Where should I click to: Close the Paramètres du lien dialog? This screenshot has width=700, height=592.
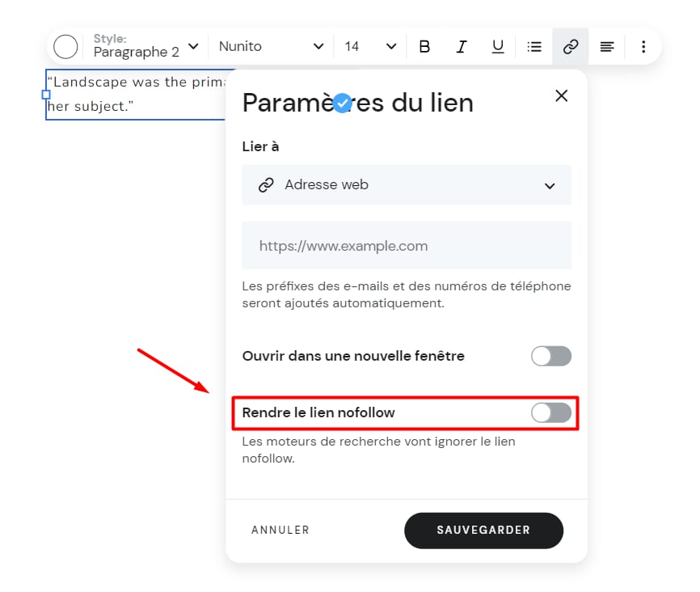click(562, 96)
